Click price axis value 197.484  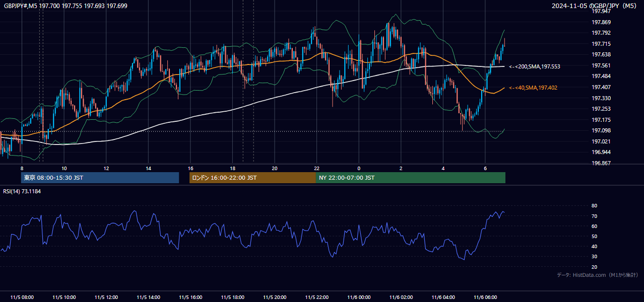pyautogui.click(x=601, y=76)
